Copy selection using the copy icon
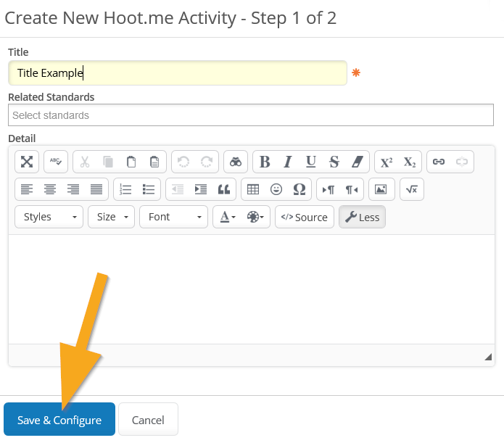Viewport: 504px width, 443px height. [108, 162]
